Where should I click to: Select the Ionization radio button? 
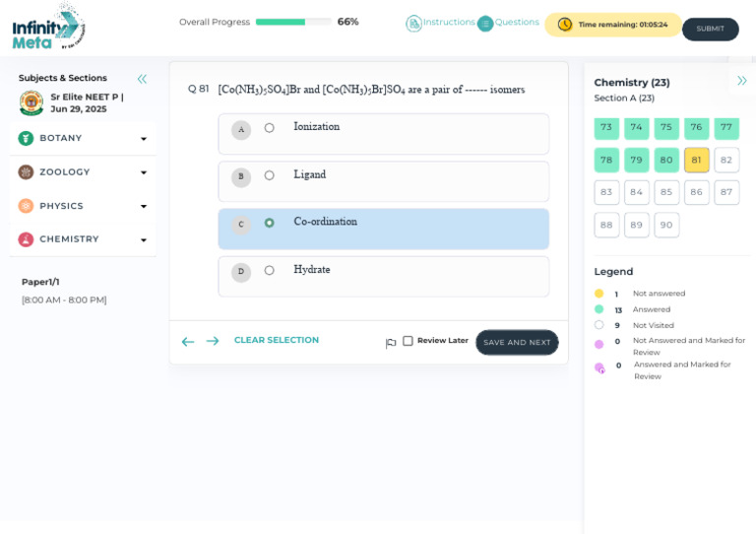click(269, 128)
